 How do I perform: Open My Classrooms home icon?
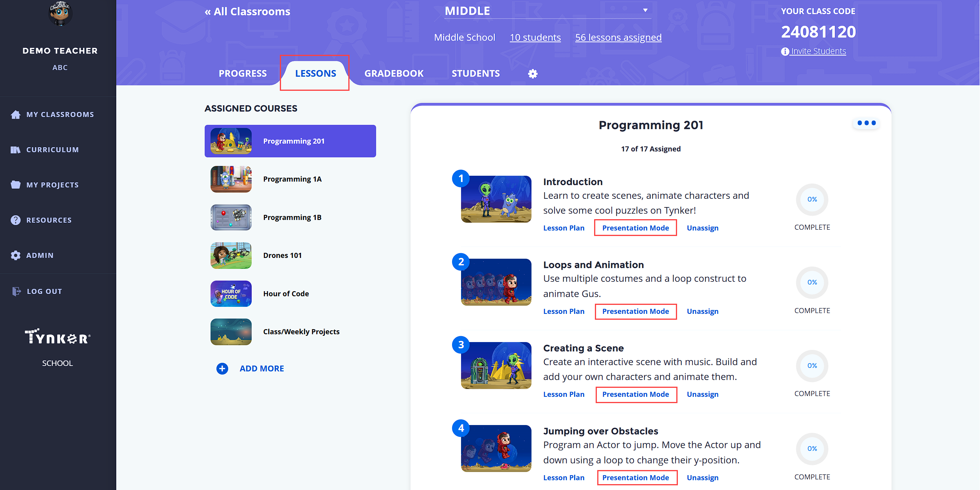[16, 114]
